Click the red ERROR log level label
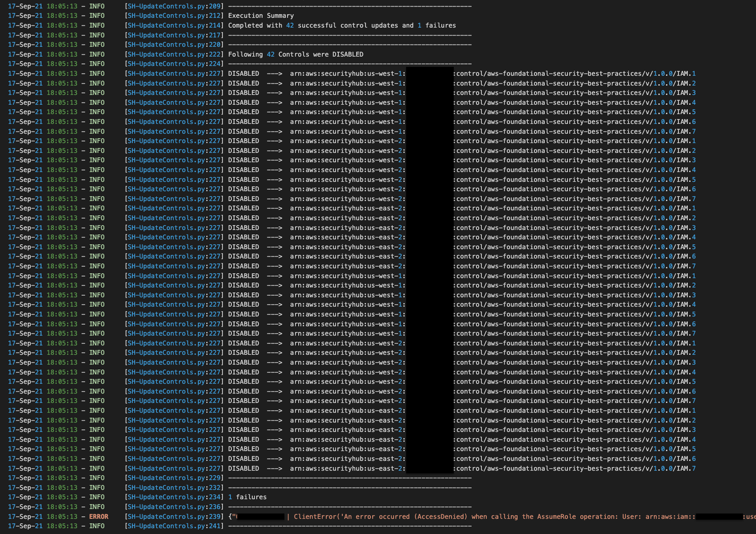 click(98, 517)
